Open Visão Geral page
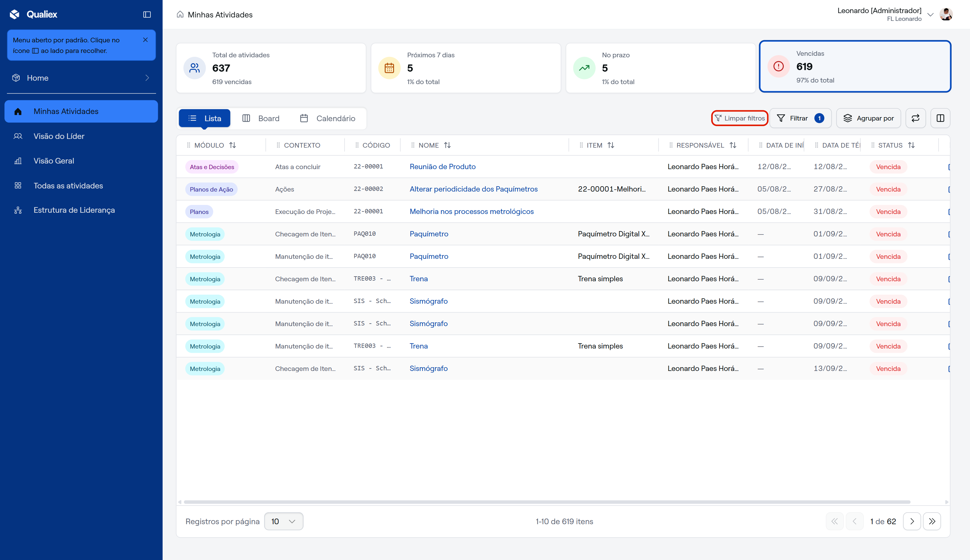This screenshot has height=560, width=970. [x=81, y=161]
